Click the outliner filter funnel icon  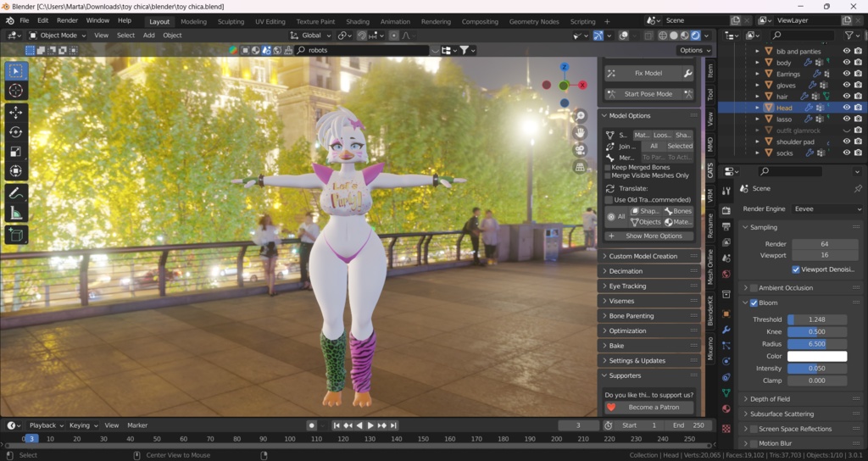pos(849,36)
